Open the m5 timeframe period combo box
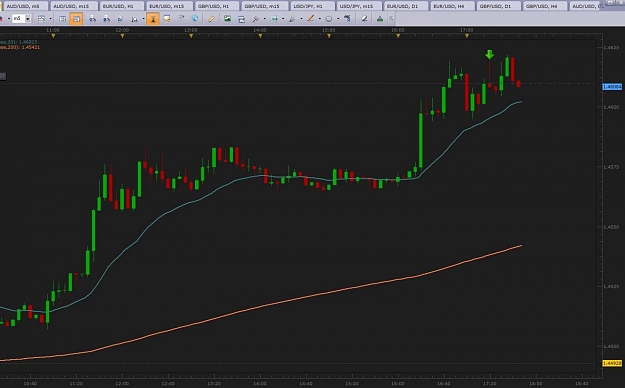This screenshot has width=625, height=388. [21, 18]
